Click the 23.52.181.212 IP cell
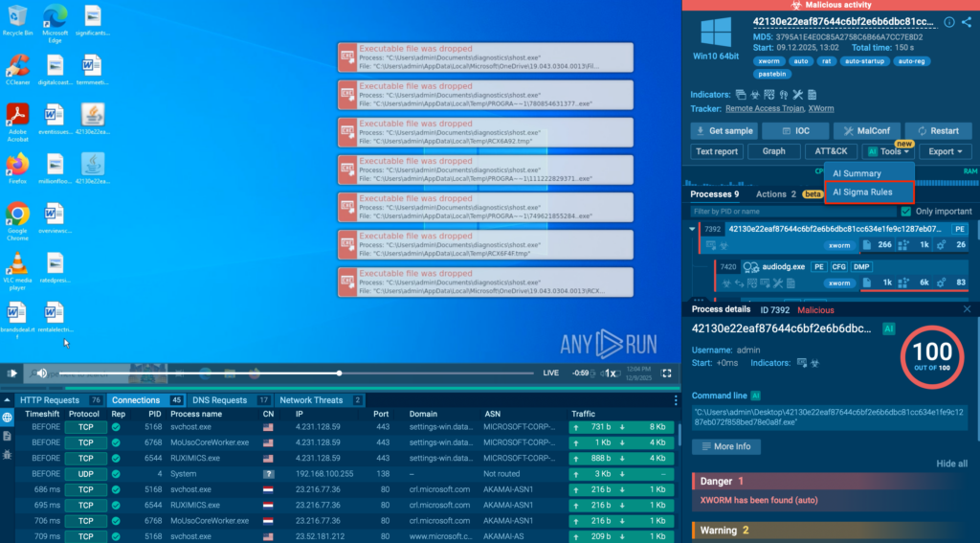The image size is (980, 543). coord(318,536)
